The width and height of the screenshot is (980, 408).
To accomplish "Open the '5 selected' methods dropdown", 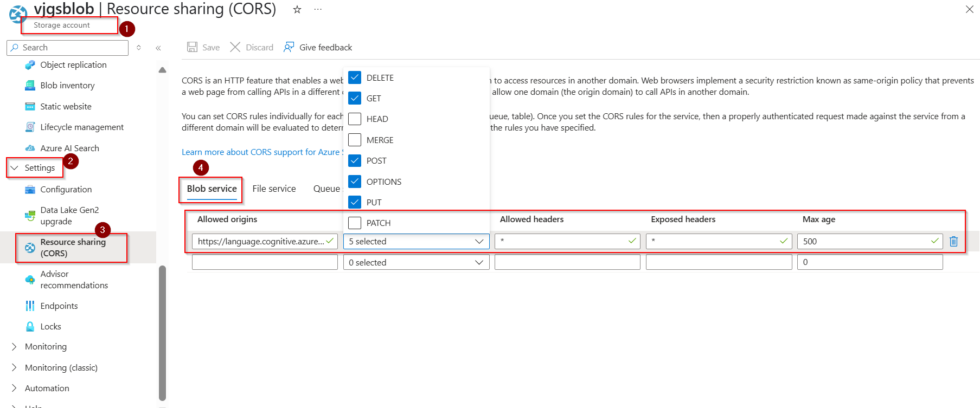I will click(417, 242).
